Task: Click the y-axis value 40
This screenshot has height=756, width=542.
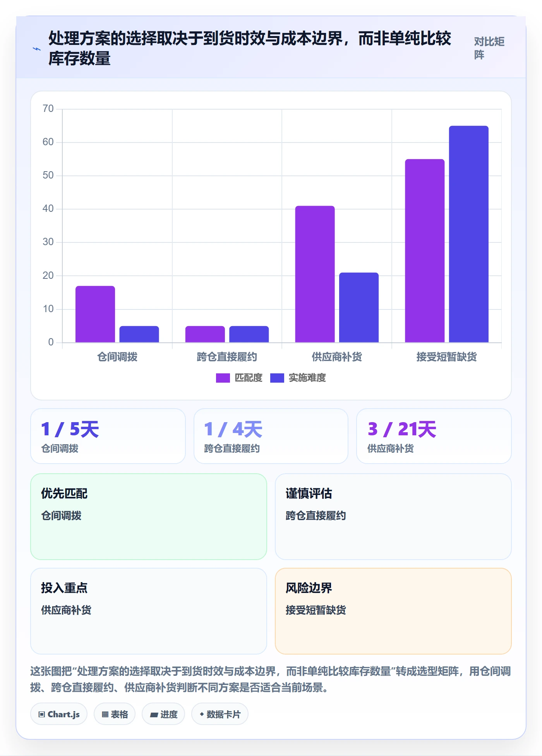Action: pyautogui.click(x=48, y=208)
